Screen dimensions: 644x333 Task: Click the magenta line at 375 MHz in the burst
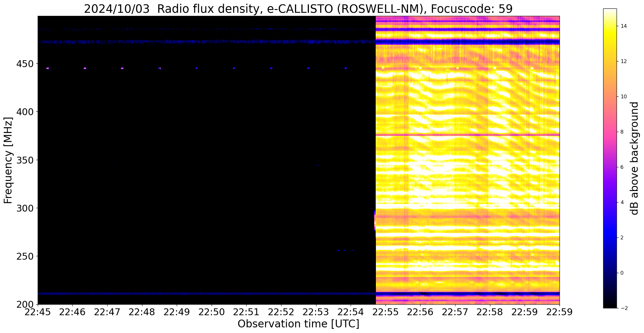tap(468, 135)
